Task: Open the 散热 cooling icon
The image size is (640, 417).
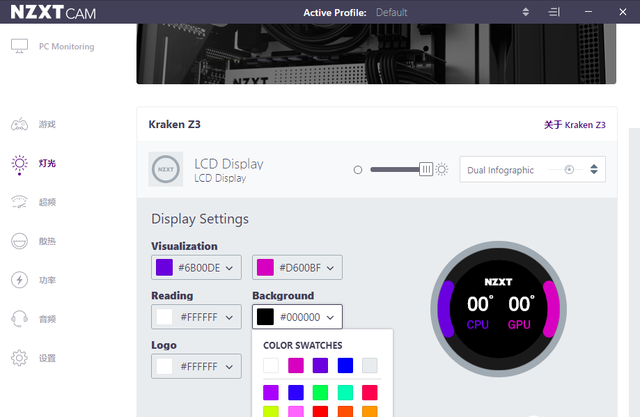Action: point(19,241)
